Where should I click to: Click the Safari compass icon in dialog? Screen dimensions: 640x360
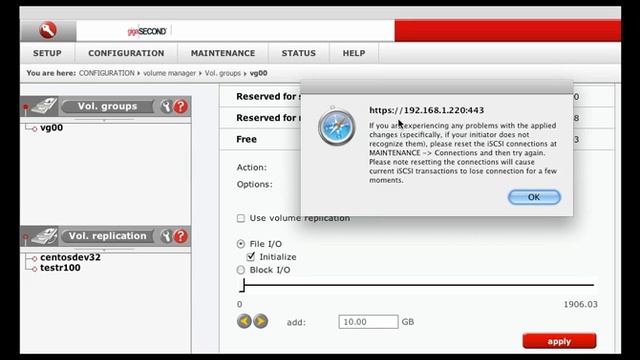[337, 127]
